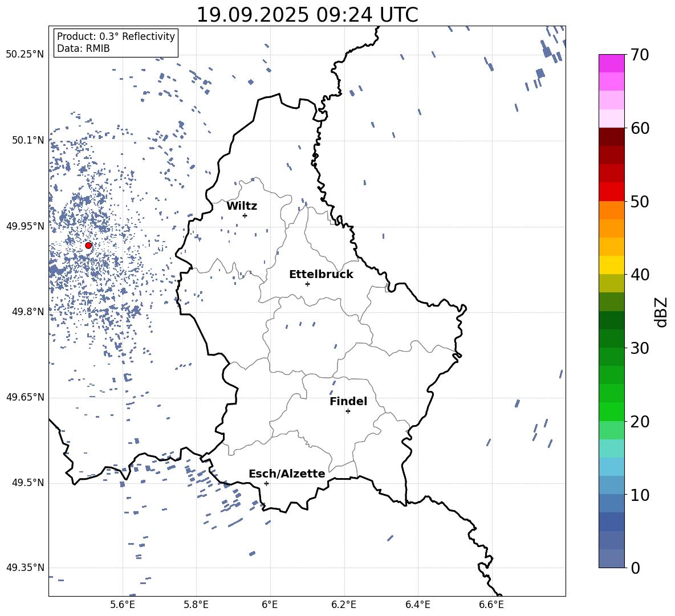Viewport: 675px width, 616px height.
Task: Click the Ettelbruck map label
Action: [321, 275]
